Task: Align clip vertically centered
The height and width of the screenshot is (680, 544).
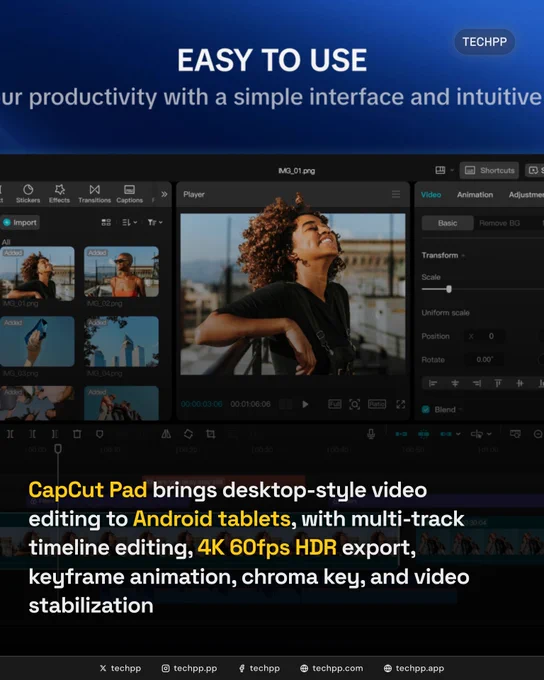Action: coord(519,383)
